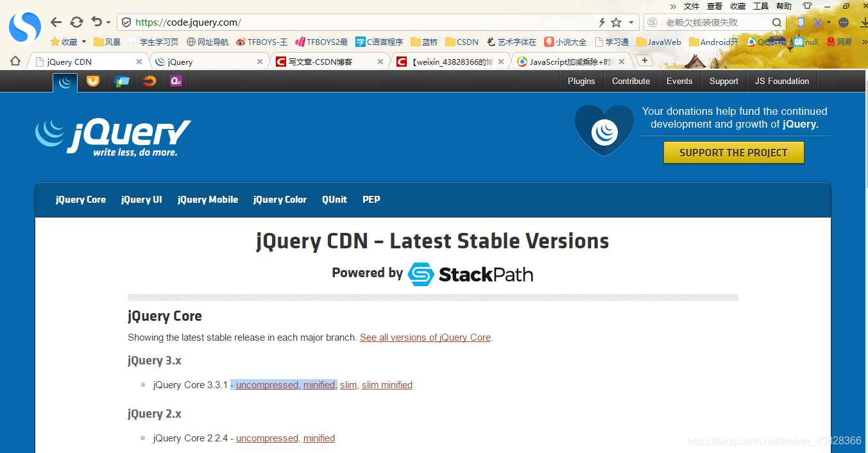This screenshot has width=868, height=453.
Task: Go back with the browser back arrow
Action: (56, 22)
